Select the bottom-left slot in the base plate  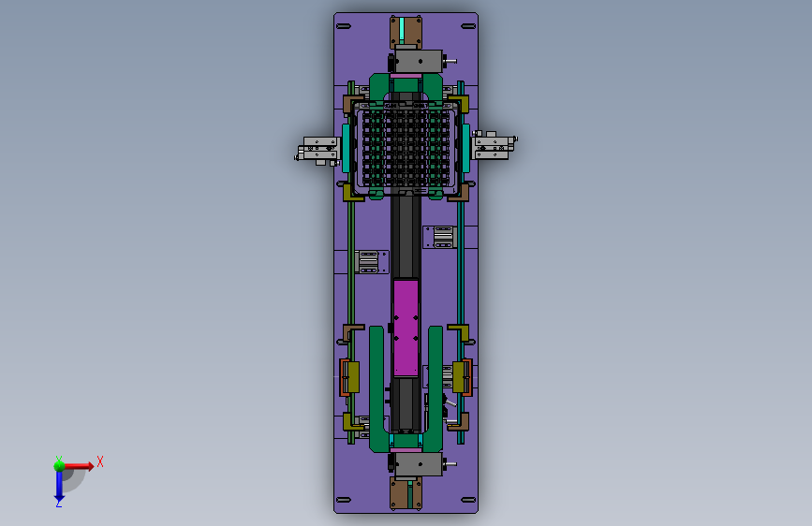tap(344, 500)
